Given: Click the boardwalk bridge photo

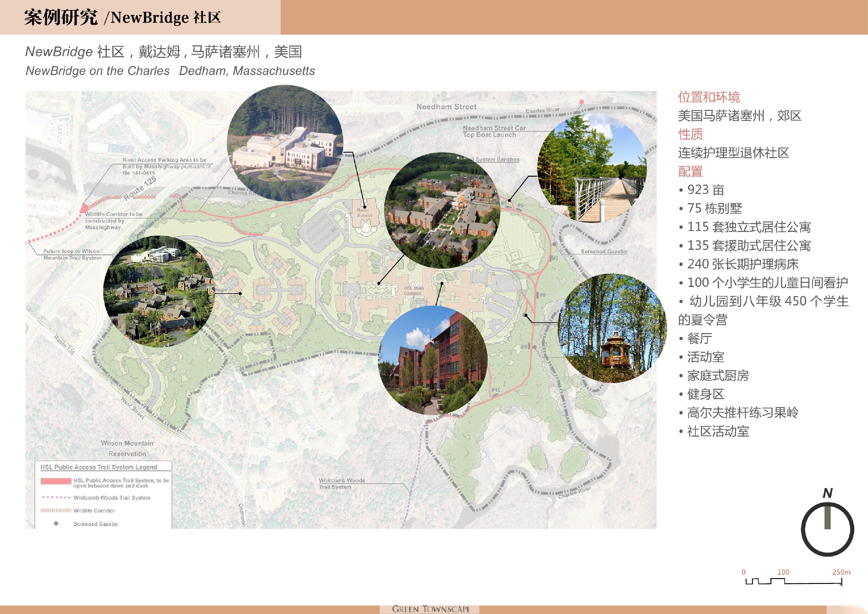Looking at the screenshot, I should click(592, 168).
